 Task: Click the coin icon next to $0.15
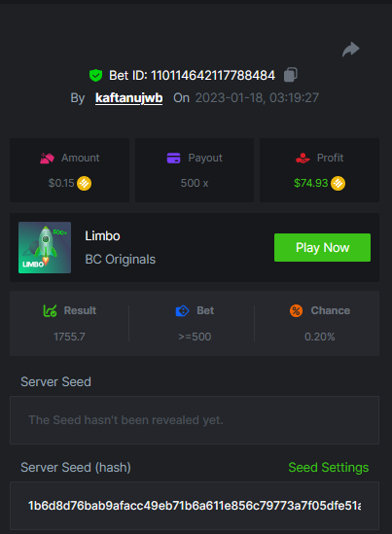(x=84, y=183)
